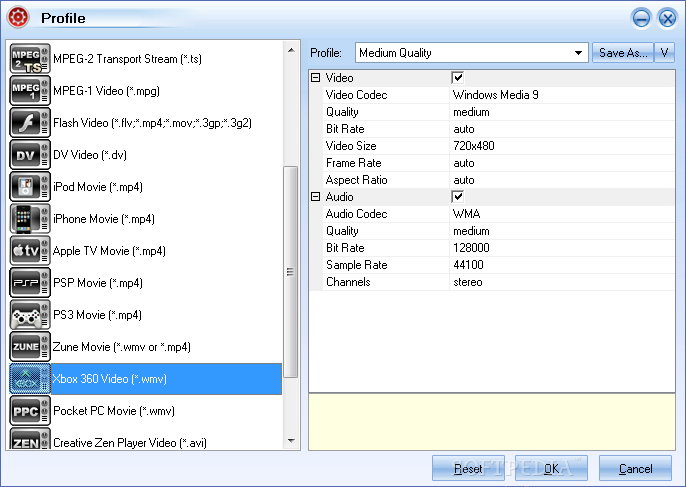Select the PSP Movie icon

pos(30,282)
